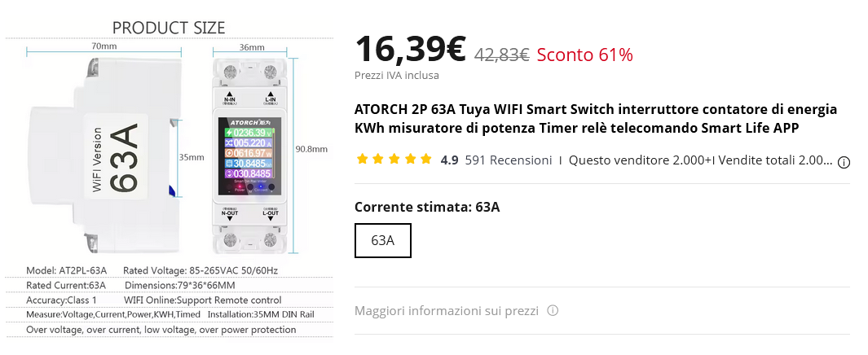Click the fifth gold rating star
Screen dimensions: 868x355
click(425, 160)
